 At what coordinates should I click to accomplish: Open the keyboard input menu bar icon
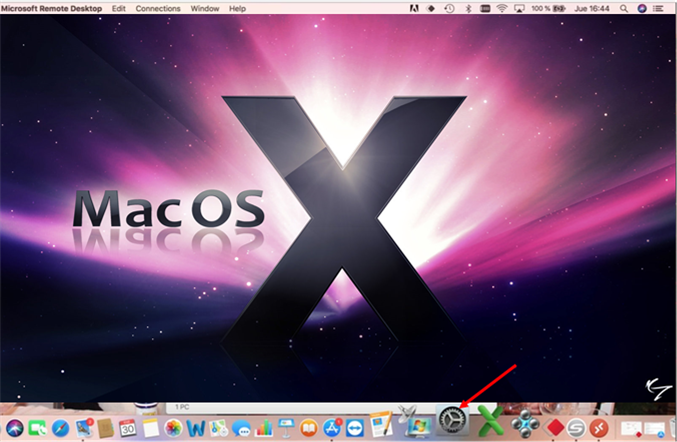[485, 9]
